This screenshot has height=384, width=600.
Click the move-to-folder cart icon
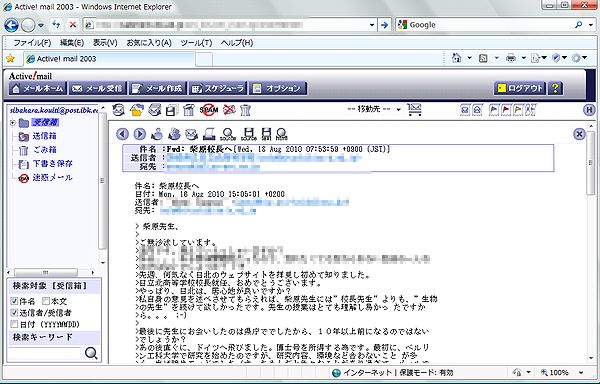coord(415,110)
